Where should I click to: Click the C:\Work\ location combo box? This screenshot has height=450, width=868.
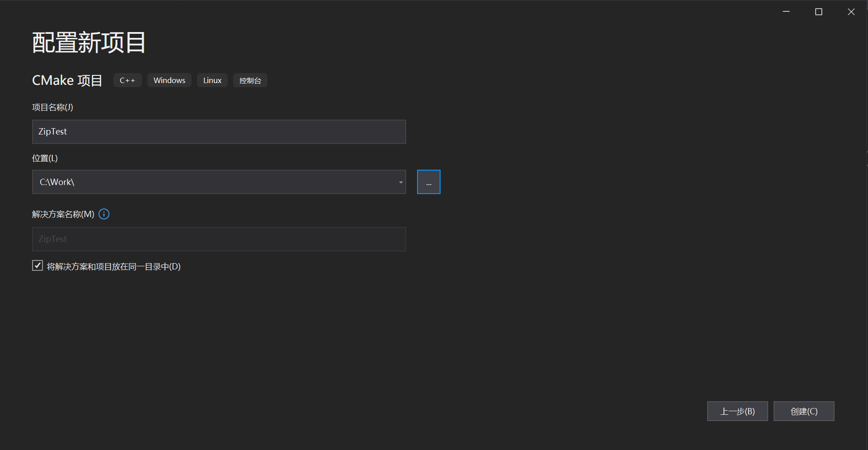click(212, 182)
